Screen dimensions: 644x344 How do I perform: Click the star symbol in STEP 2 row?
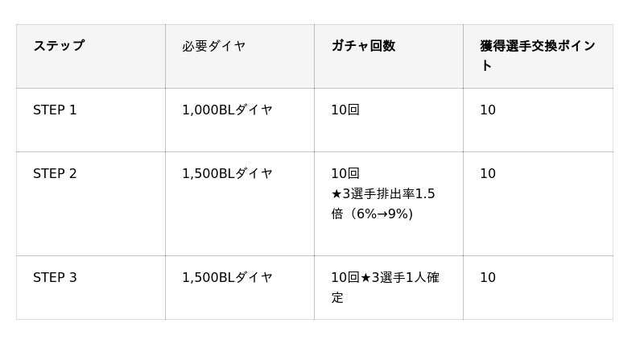coord(336,194)
